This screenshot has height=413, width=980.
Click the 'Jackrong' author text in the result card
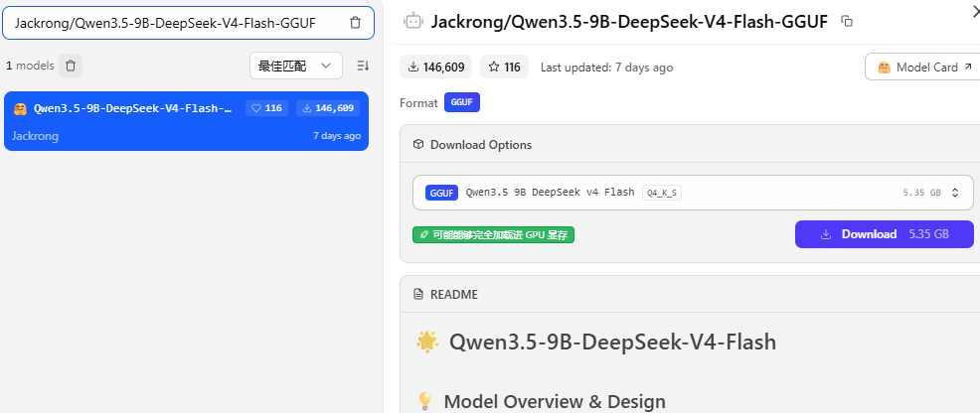click(x=35, y=136)
